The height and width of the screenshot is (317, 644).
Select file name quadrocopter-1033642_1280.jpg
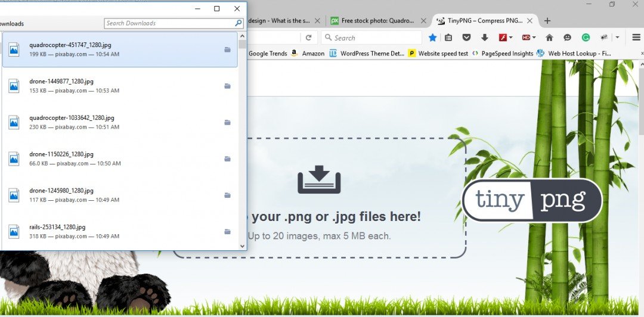72,118
